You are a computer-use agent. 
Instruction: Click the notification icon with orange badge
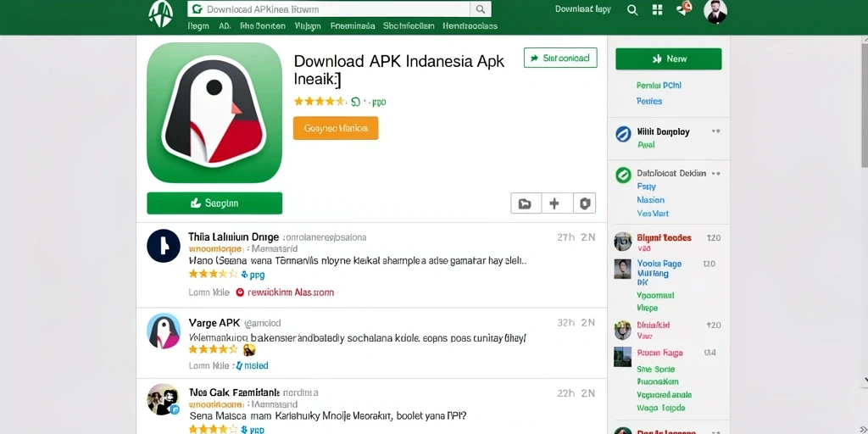[684, 8]
